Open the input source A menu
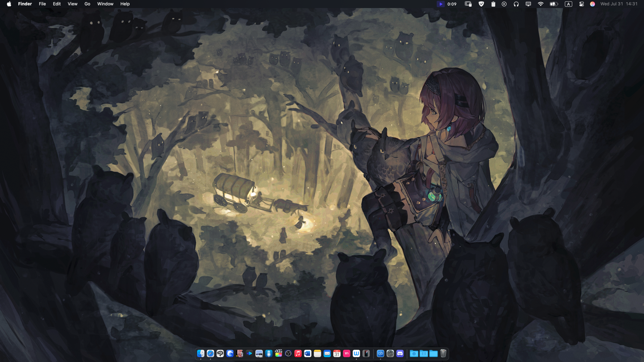The height and width of the screenshot is (362, 644). (x=568, y=4)
